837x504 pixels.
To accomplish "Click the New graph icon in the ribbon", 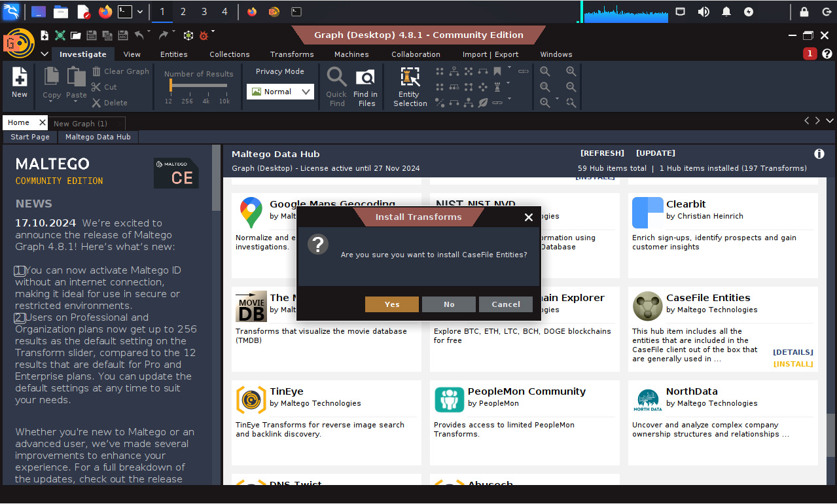I will 20,78.
